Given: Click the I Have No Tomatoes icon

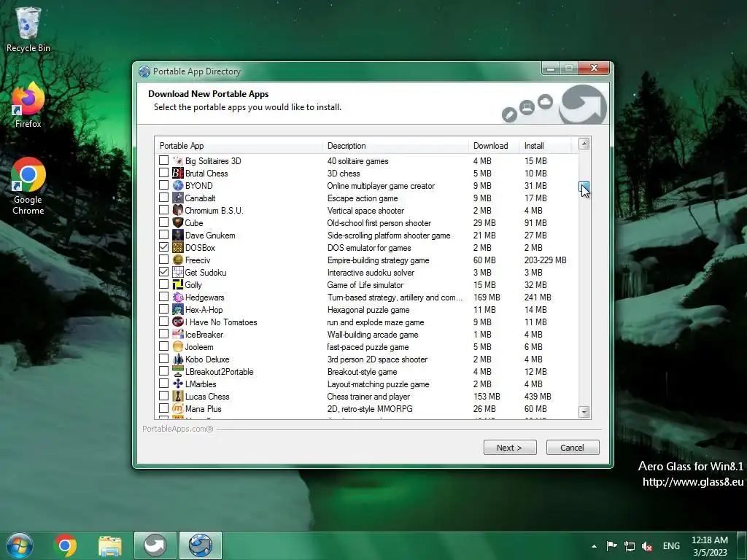Looking at the screenshot, I should click(x=178, y=322).
